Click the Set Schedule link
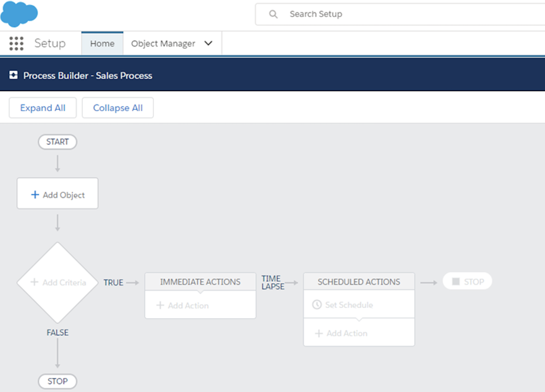Viewport: 545px width, 392px height. click(x=349, y=305)
